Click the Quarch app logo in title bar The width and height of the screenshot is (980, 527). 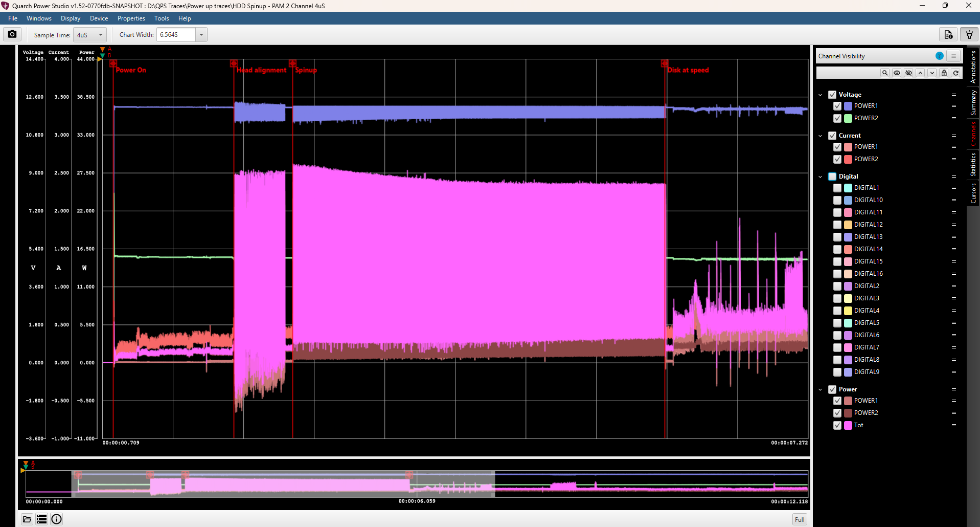click(6, 6)
